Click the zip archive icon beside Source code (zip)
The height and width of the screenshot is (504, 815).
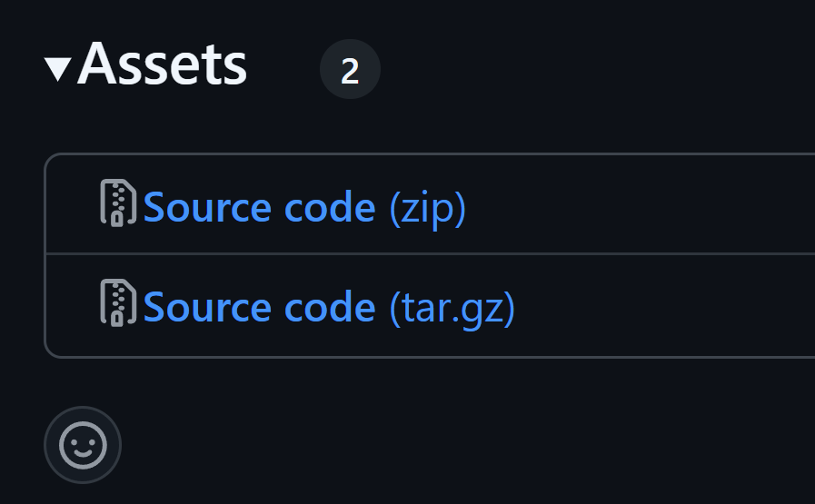point(118,203)
